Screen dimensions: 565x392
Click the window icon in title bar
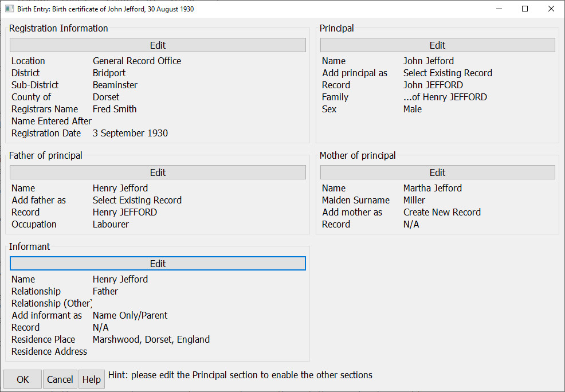[9, 9]
